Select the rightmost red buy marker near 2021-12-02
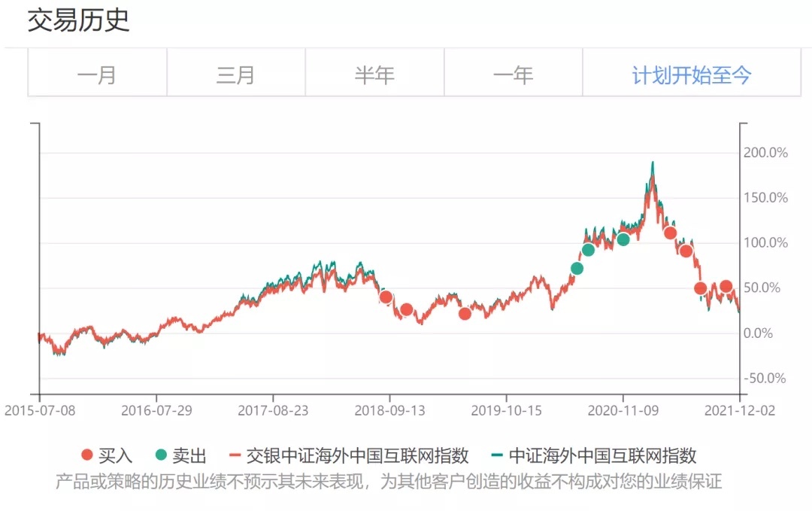Screen dimensions: 812x511 pos(726,286)
